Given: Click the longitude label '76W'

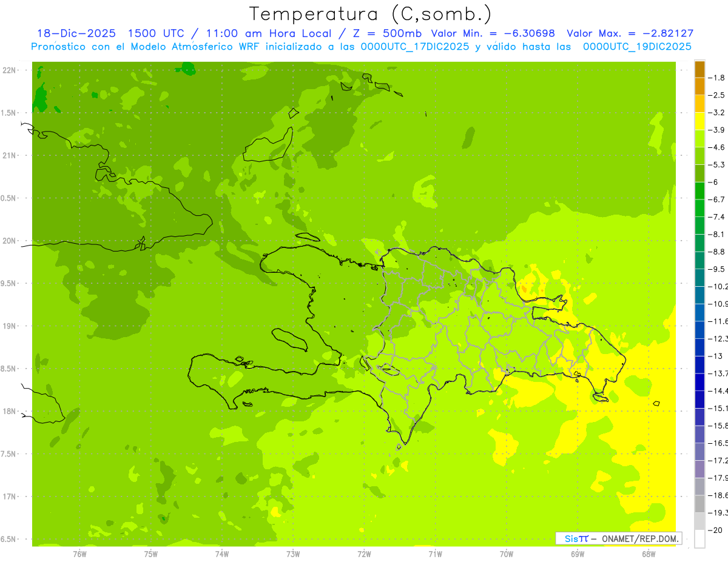Looking at the screenshot, I should click(x=79, y=554).
